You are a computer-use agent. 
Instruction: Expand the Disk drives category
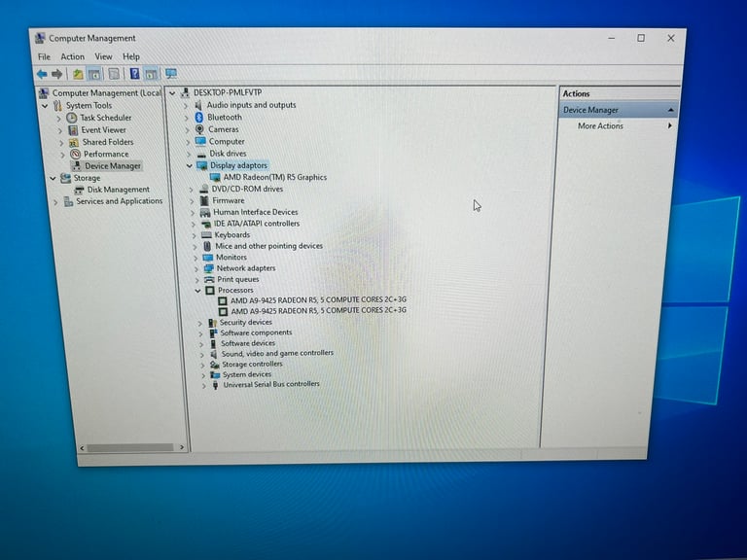[189, 154]
